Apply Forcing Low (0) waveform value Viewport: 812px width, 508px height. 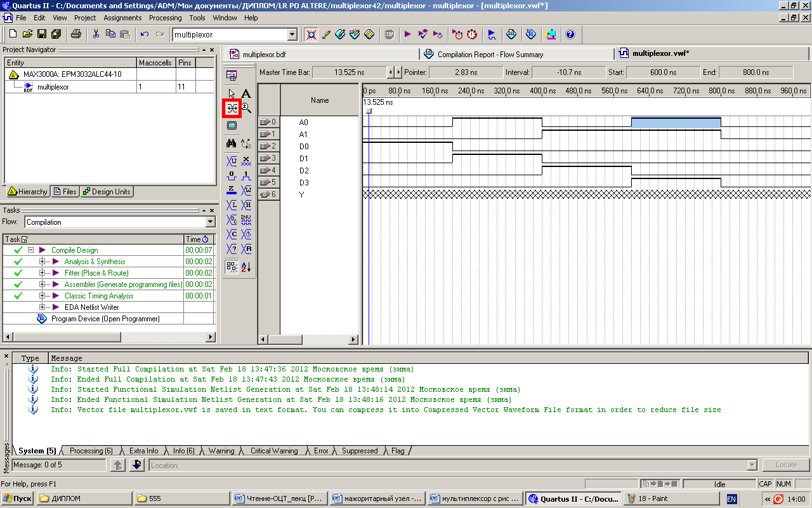point(232,175)
